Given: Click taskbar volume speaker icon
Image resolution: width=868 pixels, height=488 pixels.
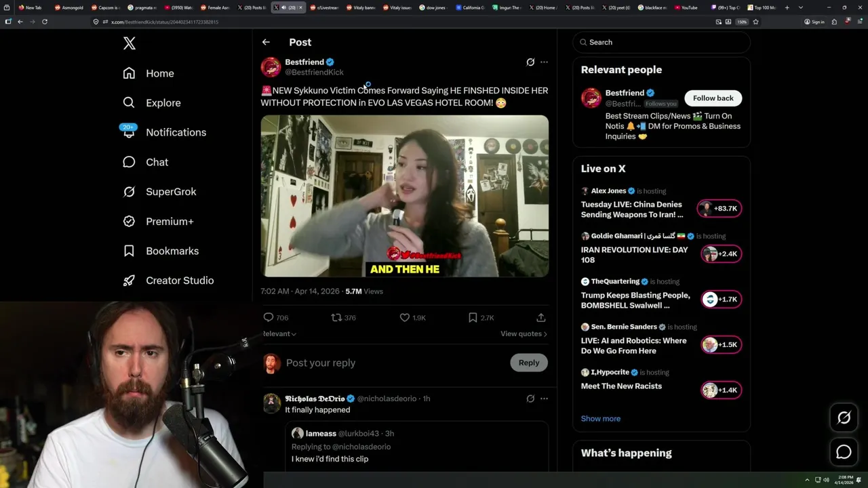Looking at the screenshot, I should tap(826, 480).
